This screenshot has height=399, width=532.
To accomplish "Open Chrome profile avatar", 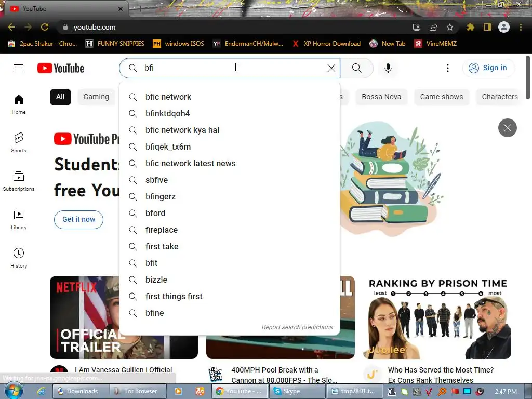I will click(504, 27).
